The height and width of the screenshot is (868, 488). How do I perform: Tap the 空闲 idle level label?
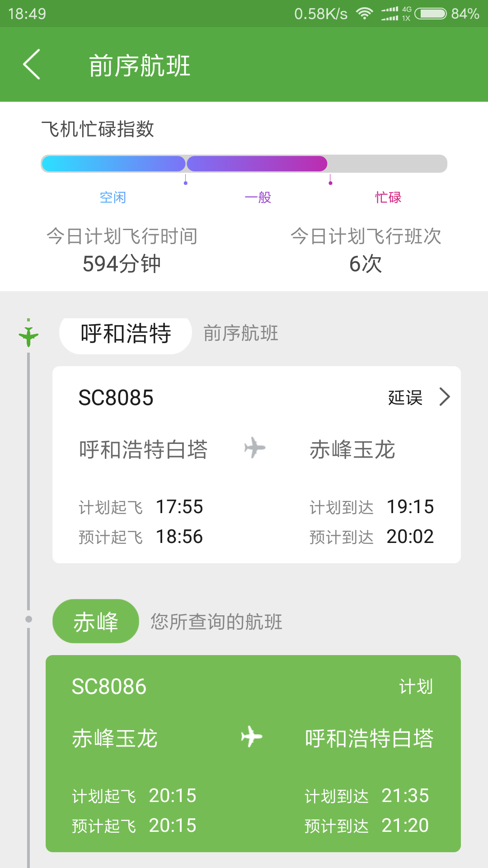[x=113, y=198]
